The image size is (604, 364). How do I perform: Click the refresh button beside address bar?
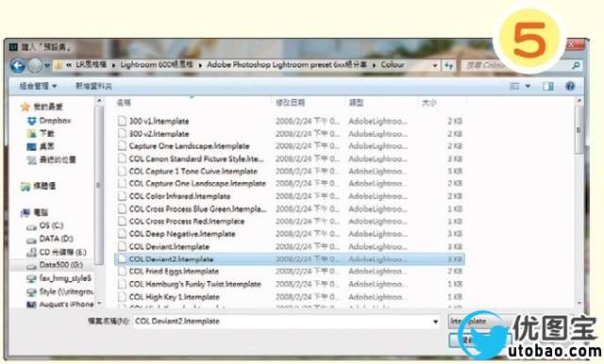tap(448, 66)
